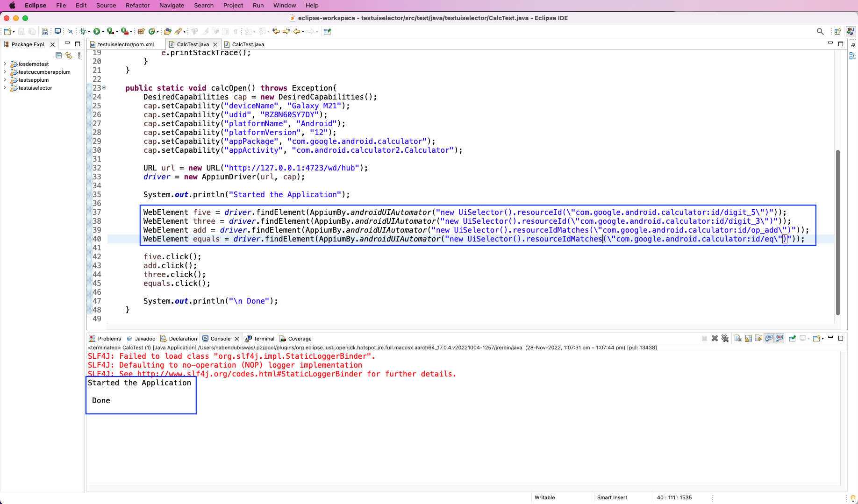This screenshot has height=504, width=858.
Task: Launch the Debug tool from the toolbar
Action: click(x=82, y=31)
